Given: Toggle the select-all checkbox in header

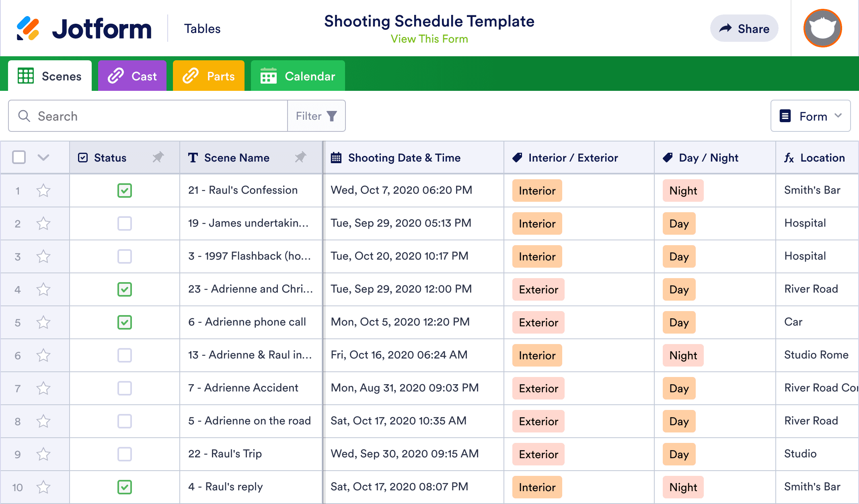Looking at the screenshot, I should coord(19,158).
